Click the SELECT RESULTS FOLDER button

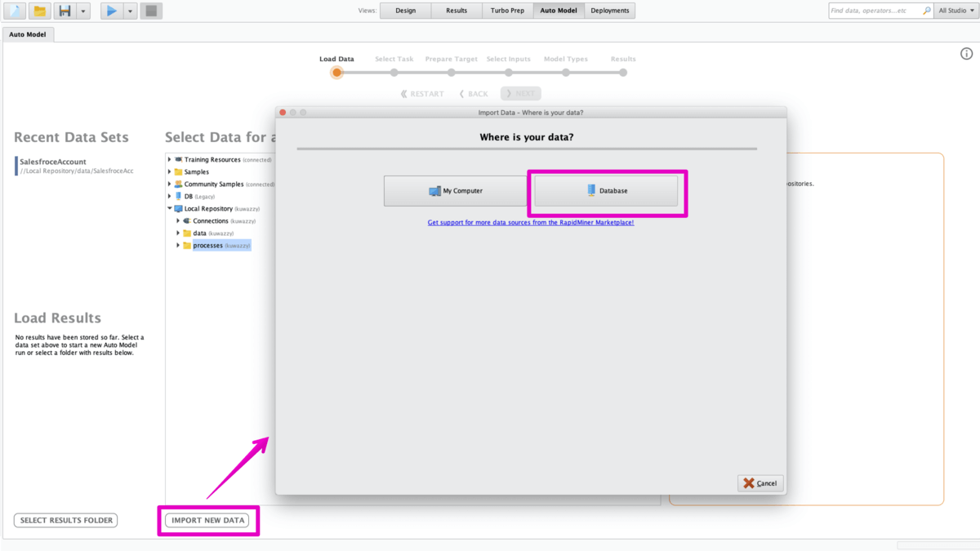click(x=66, y=520)
